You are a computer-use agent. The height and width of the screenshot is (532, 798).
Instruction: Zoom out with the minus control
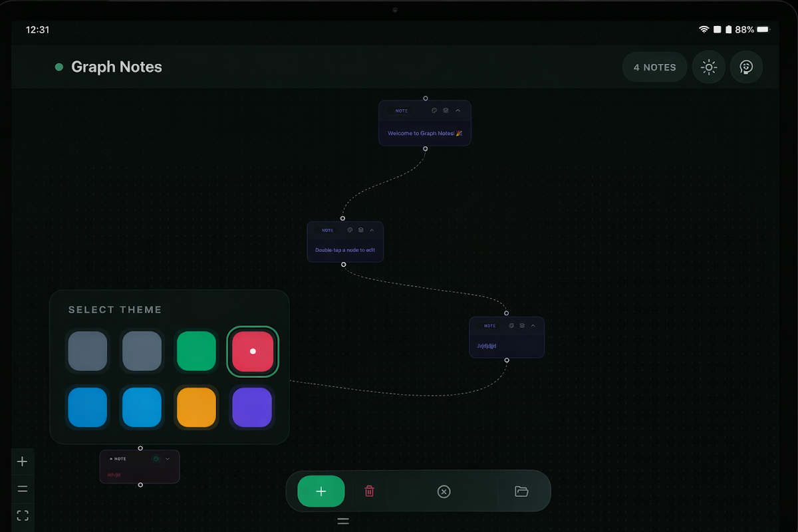(x=23, y=489)
